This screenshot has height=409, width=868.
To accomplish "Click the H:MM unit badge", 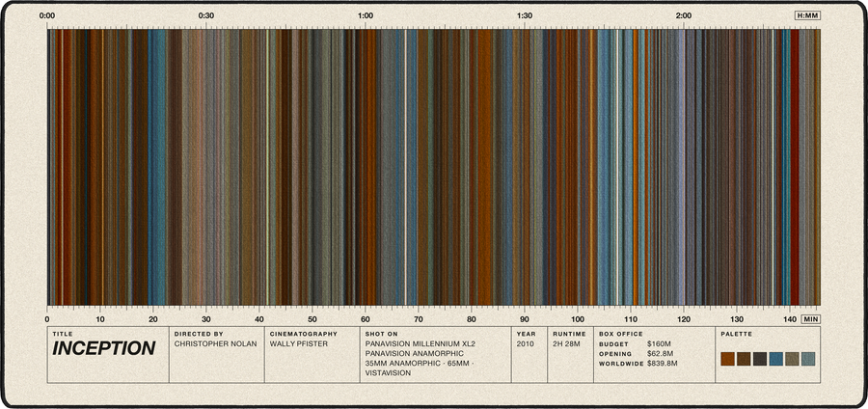I will coord(807,15).
